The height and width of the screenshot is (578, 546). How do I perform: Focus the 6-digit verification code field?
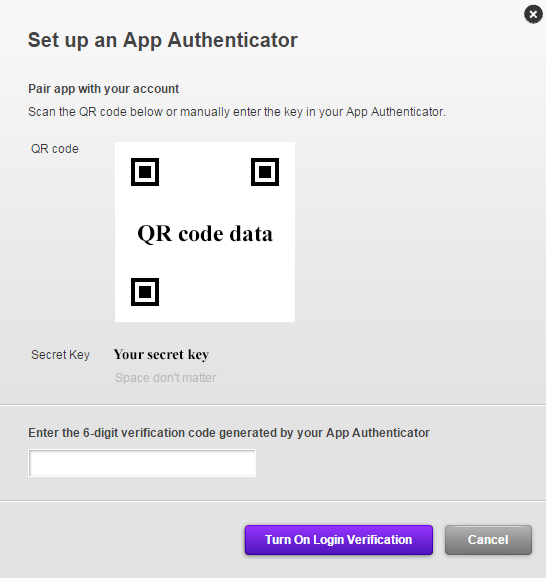(x=142, y=463)
